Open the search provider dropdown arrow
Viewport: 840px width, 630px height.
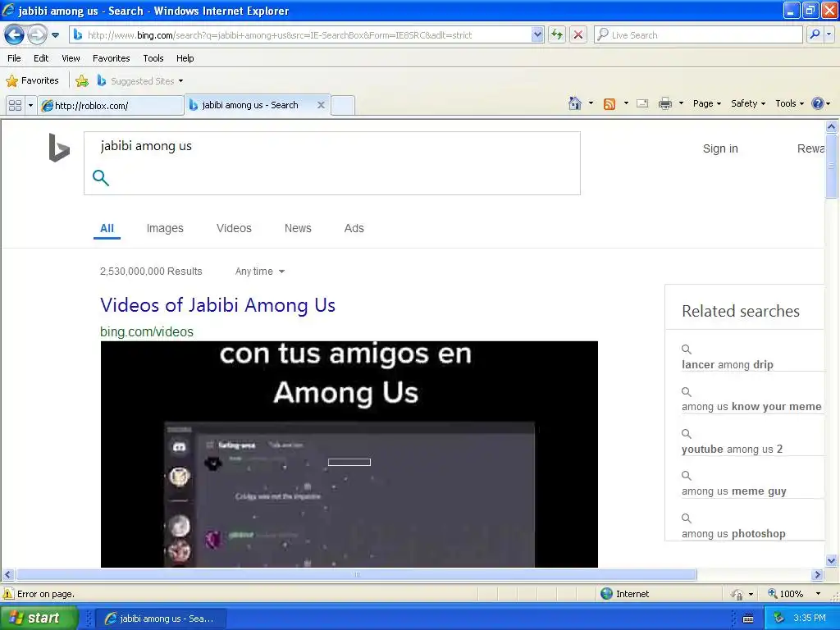[x=829, y=35]
